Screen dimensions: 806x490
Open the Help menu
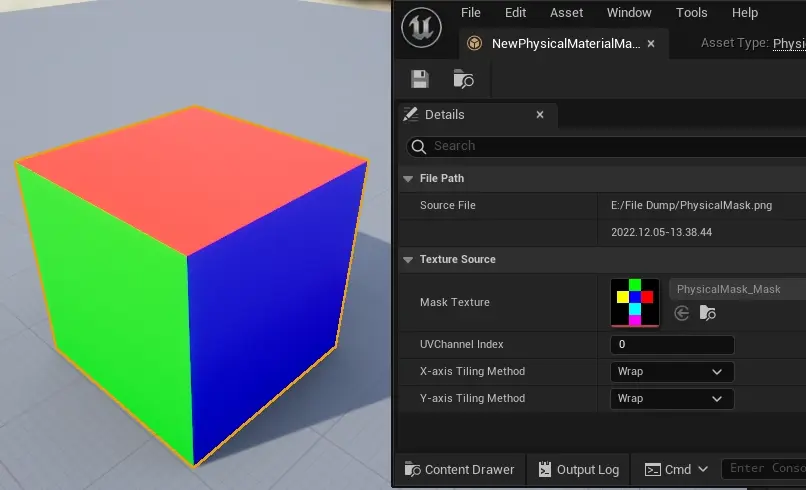[745, 12]
